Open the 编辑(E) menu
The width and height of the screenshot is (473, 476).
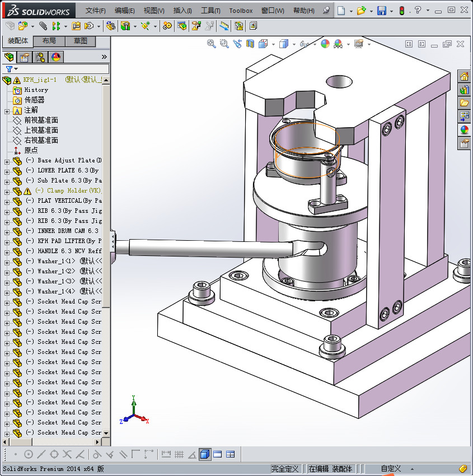[x=124, y=11]
